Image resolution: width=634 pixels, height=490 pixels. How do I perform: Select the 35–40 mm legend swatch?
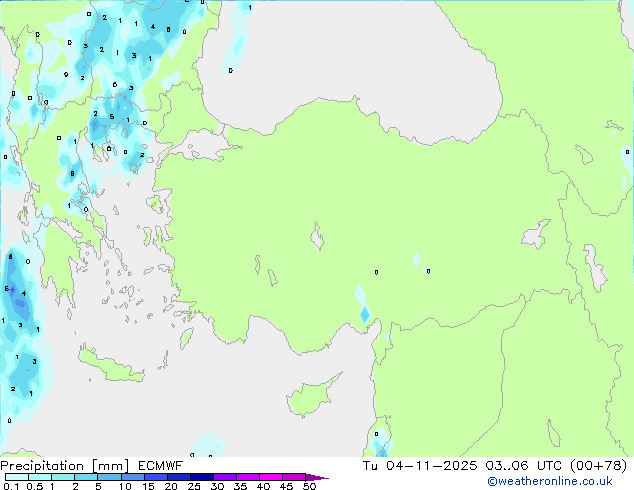point(248,477)
